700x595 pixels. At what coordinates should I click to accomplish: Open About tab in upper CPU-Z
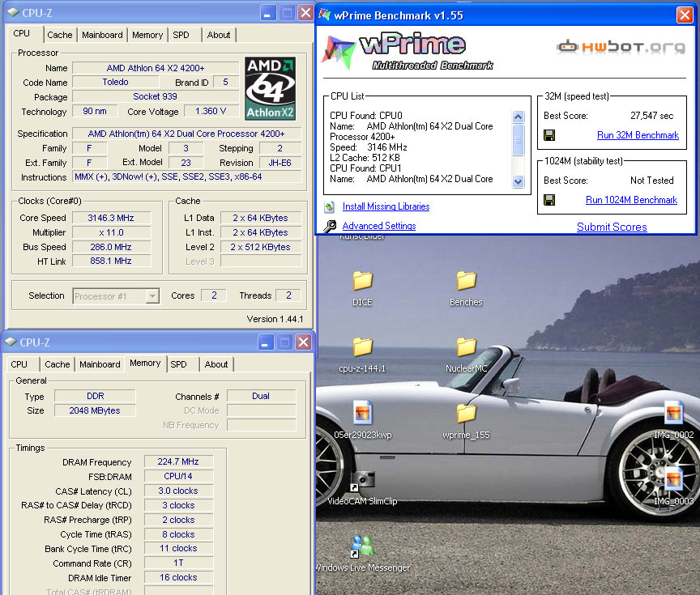[x=218, y=35]
